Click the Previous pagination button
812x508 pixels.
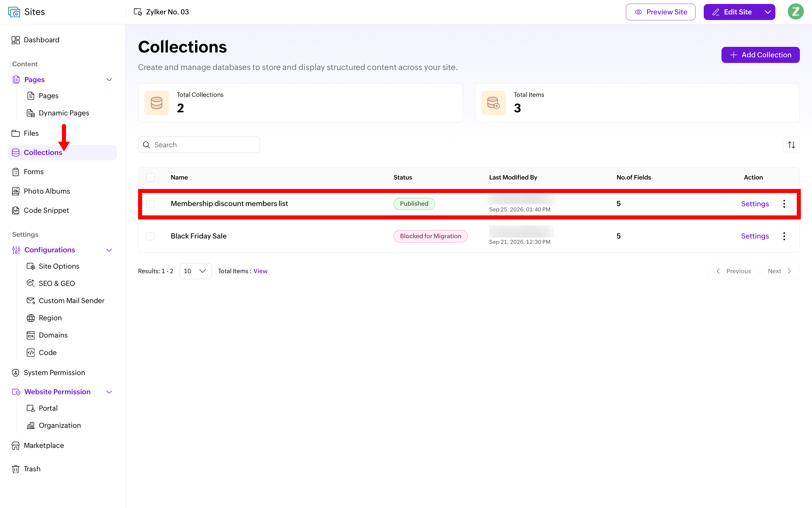point(733,271)
